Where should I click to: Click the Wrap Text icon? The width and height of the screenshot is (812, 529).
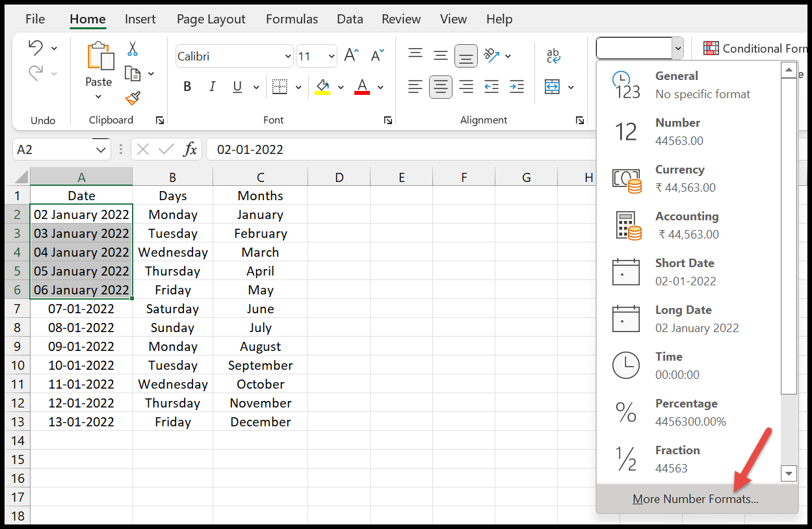pyautogui.click(x=553, y=55)
